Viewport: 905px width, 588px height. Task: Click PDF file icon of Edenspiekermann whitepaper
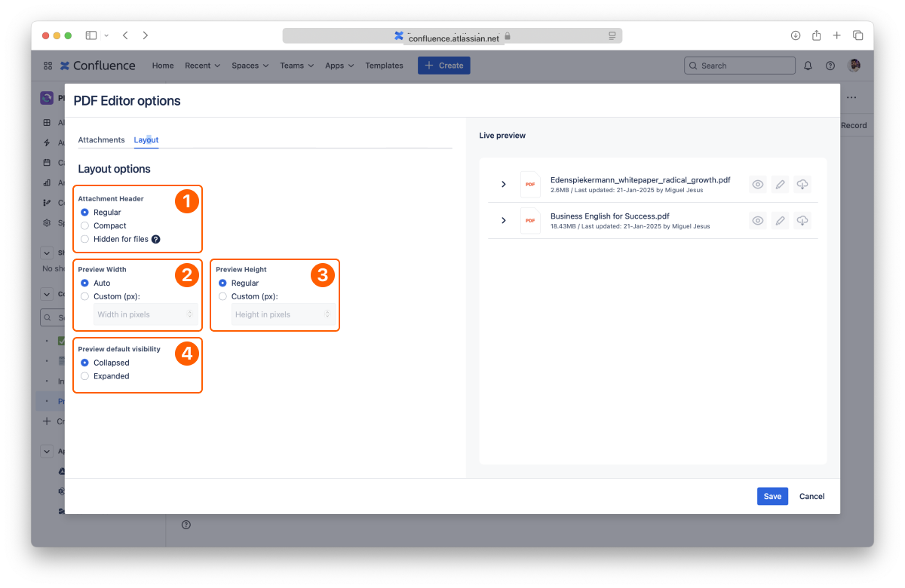pyautogui.click(x=530, y=185)
